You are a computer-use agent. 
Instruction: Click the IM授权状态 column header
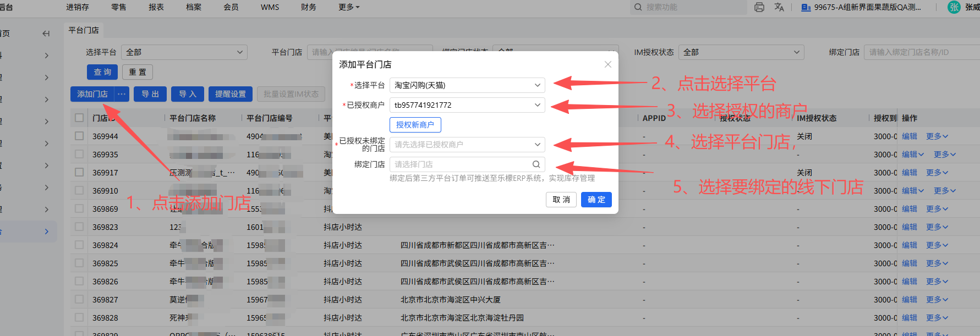(817, 118)
